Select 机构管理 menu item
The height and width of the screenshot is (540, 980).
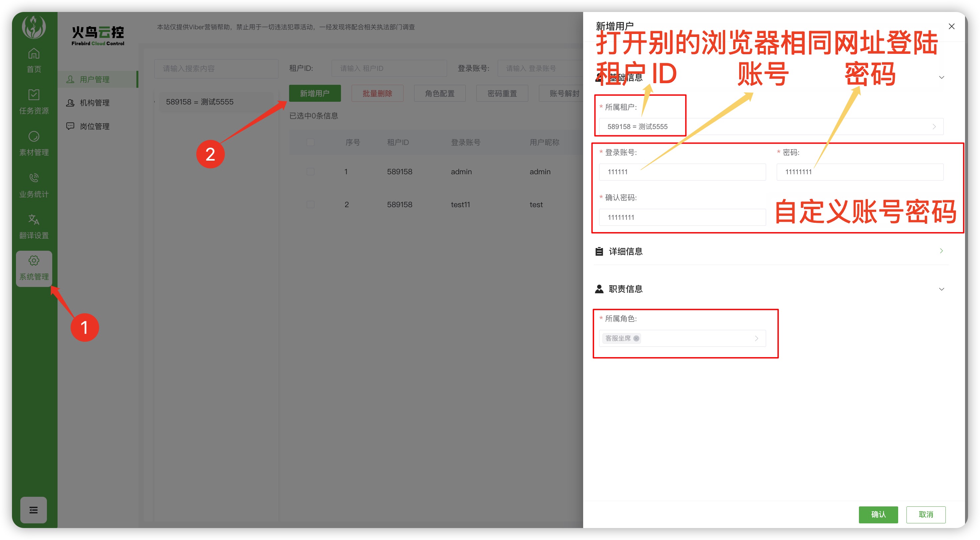(x=94, y=103)
